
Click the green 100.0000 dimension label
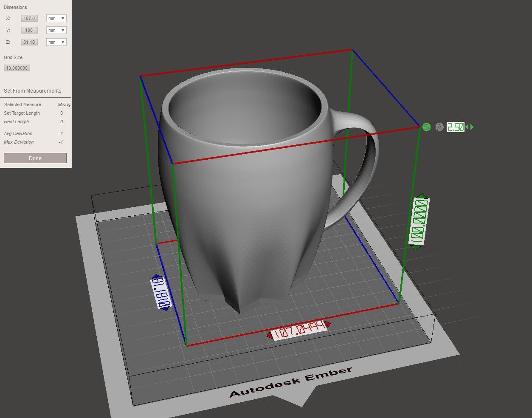pyautogui.click(x=419, y=221)
